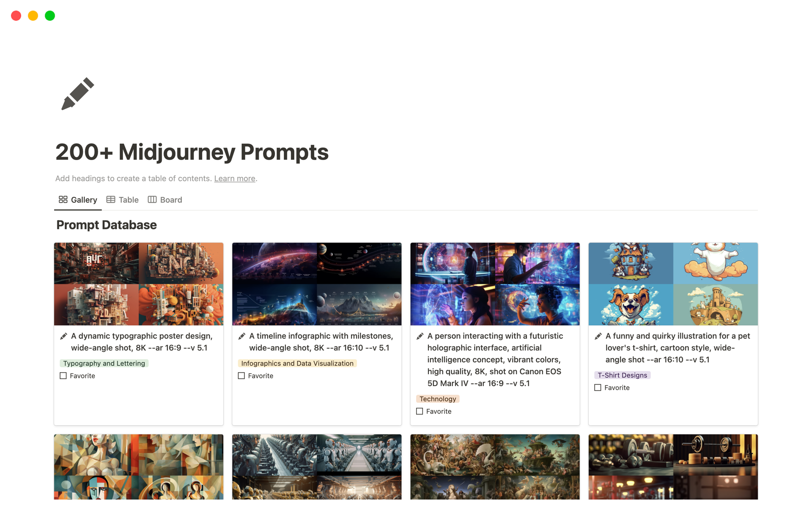
Task: Open the cartoon pet illustrations thumbnail
Action: tap(673, 284)
